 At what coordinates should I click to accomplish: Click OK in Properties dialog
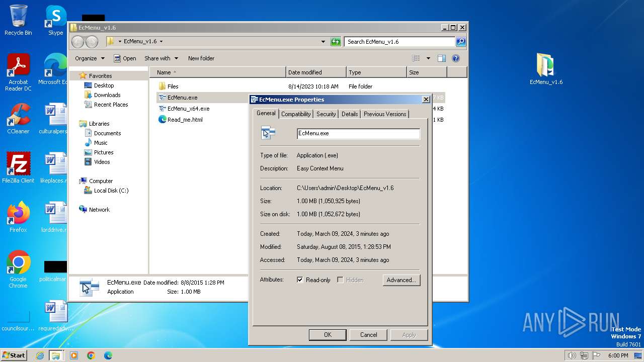[328, 335]
